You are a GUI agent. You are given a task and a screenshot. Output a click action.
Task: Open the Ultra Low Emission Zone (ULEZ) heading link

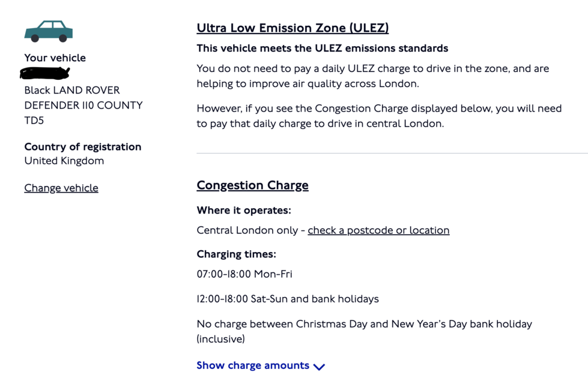point(292,28)
